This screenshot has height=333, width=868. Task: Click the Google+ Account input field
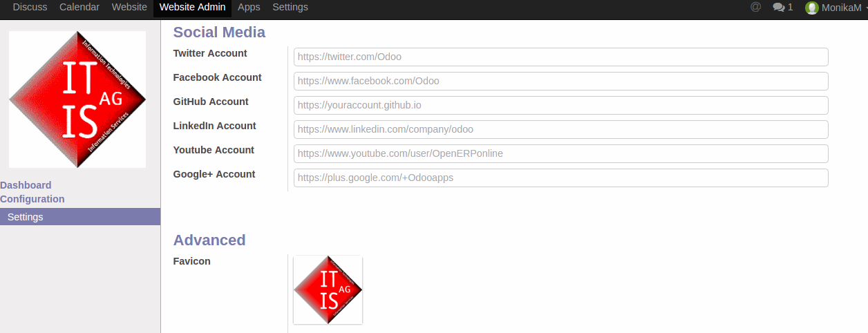click(x=561, y=178)
